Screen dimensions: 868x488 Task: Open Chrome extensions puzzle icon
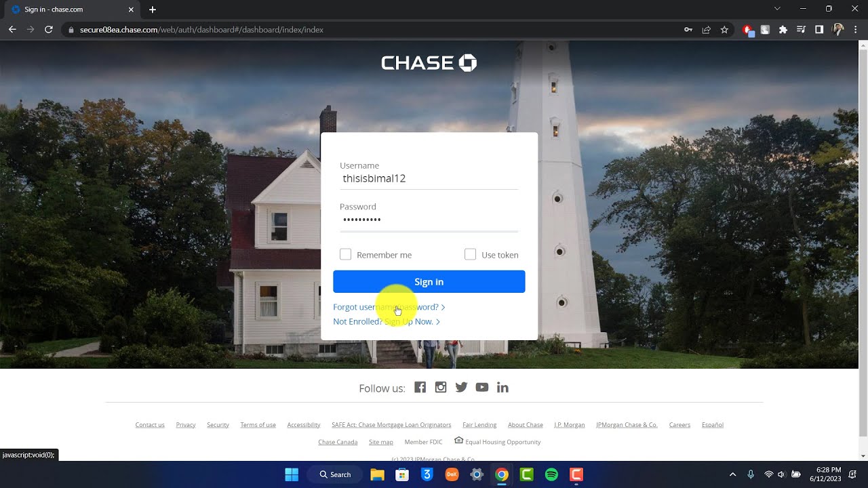[783, 30]
